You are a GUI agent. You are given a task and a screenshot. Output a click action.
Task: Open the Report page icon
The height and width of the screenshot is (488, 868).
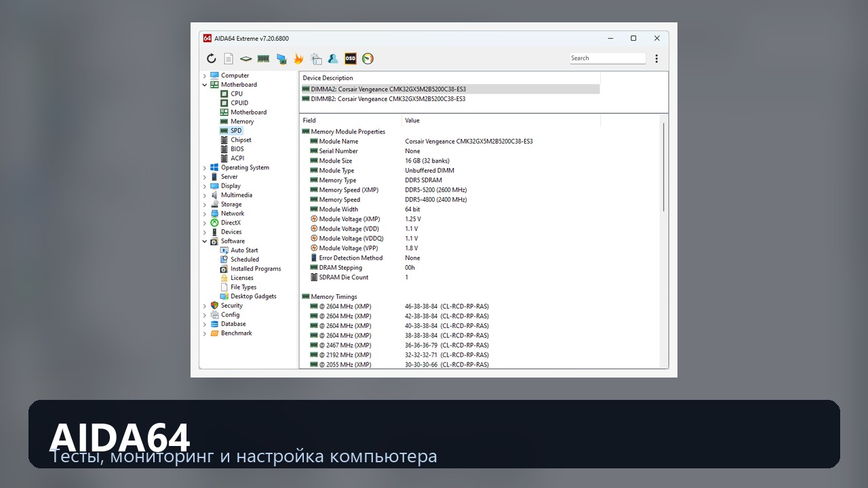click(229, 59)
